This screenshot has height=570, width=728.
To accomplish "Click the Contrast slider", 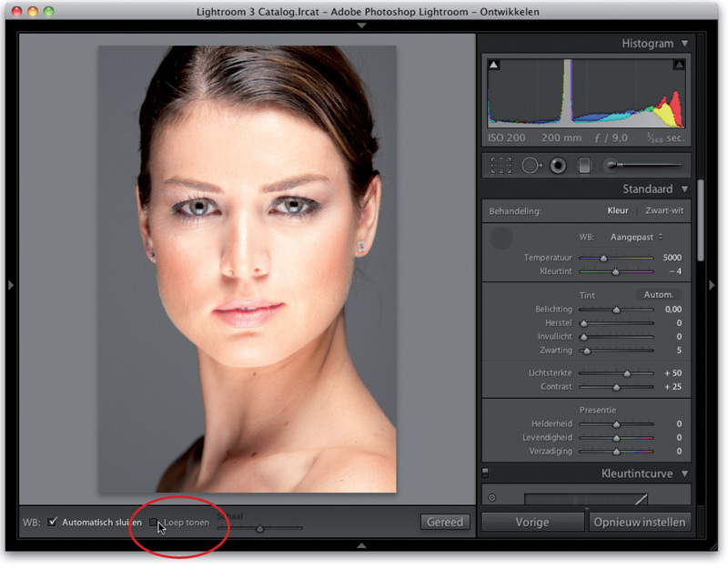I will click(616, 387).
